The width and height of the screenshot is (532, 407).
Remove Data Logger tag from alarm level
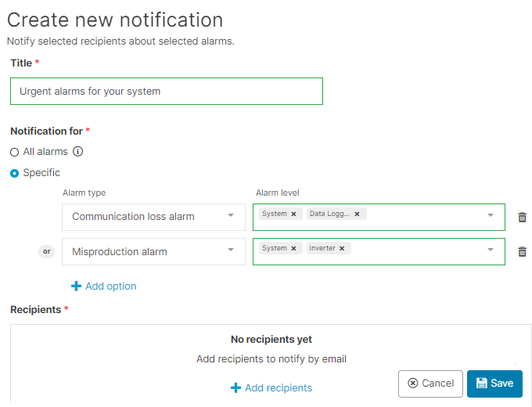[x=357, y=214]
